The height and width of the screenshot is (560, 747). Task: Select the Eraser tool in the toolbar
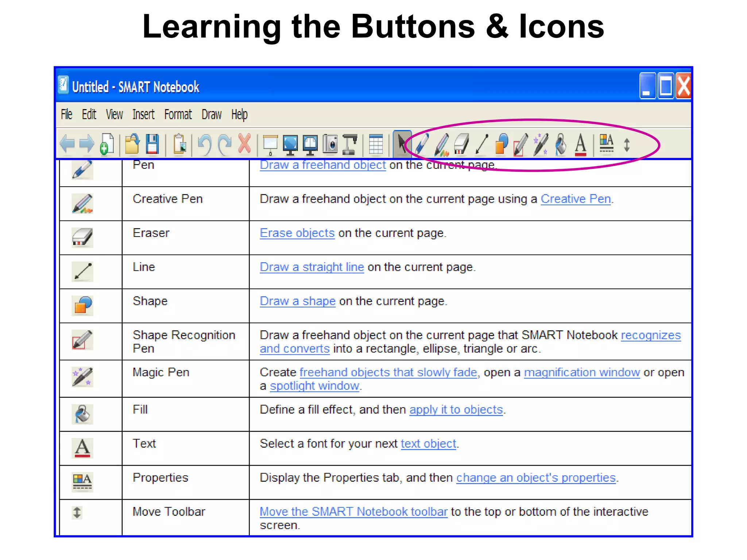tap(461, 144)
